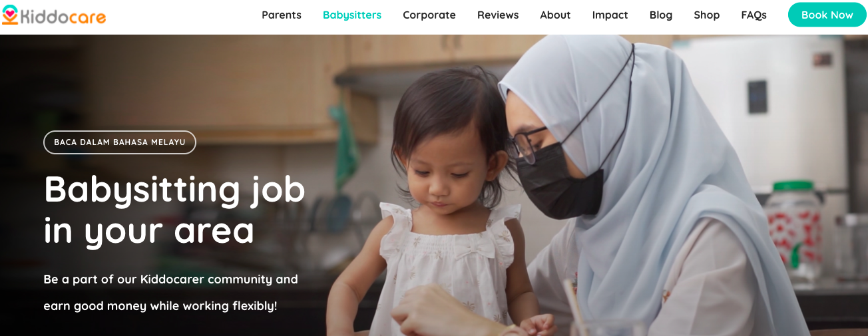
Task: Click the red patterned jar in background
Action: tap(792, 226)
